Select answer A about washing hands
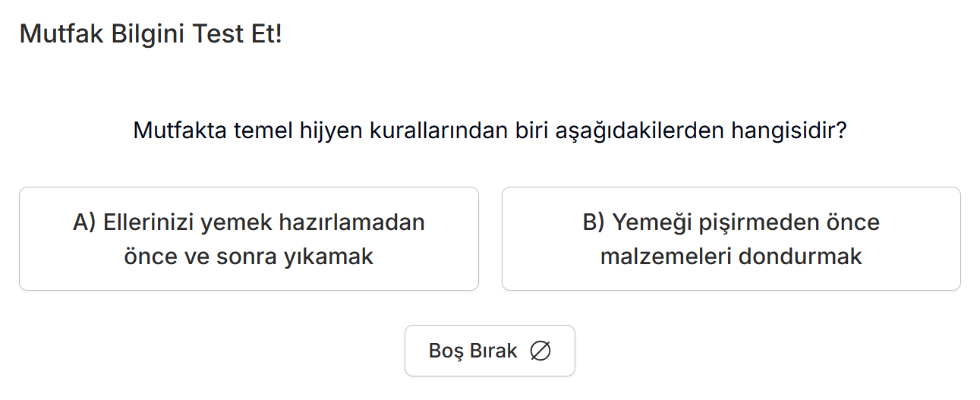The height and width of the screenshot is (400, 980). pyautogui.click(x=249, y=239)
